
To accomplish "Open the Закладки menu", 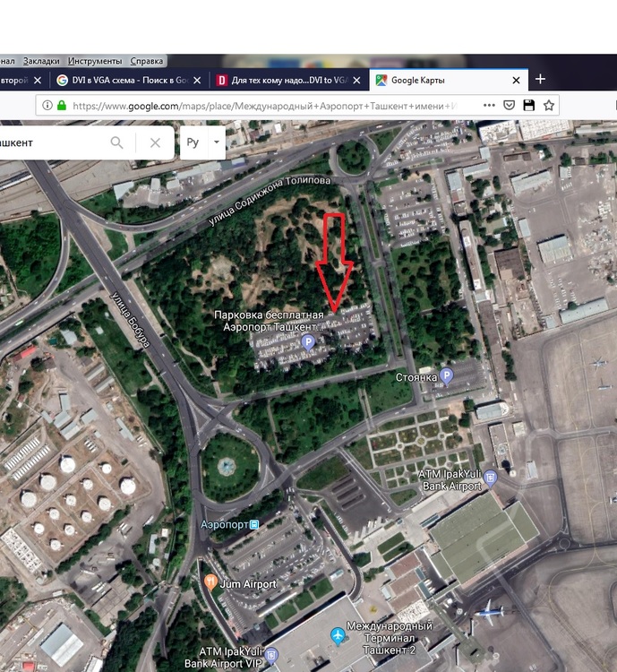I will point(41,61).
